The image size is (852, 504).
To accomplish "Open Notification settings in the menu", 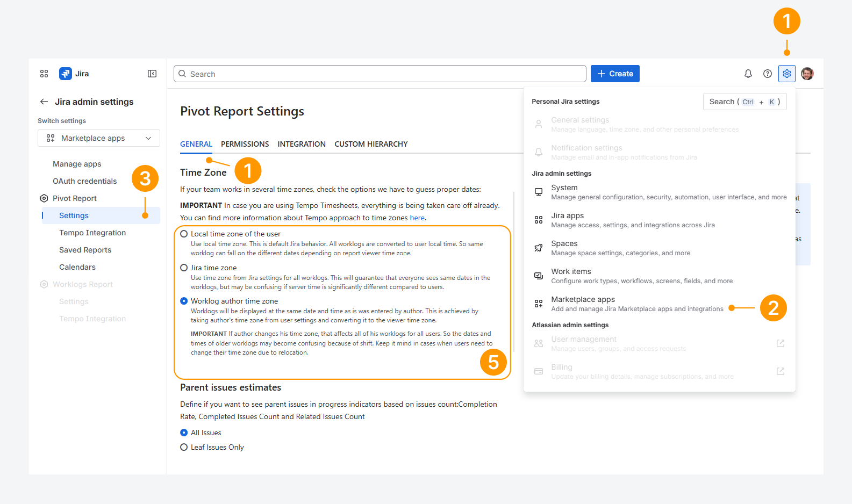I will [x=660, y=152].
